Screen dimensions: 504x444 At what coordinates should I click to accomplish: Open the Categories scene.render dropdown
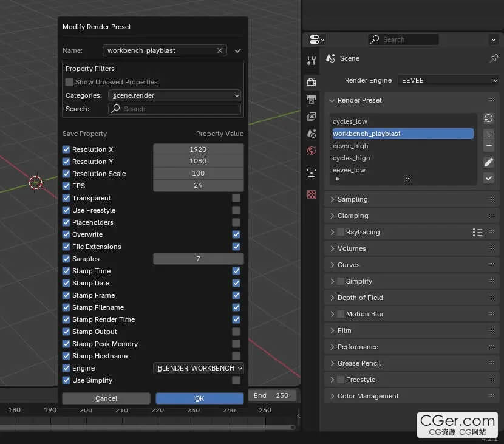[174, 95]
